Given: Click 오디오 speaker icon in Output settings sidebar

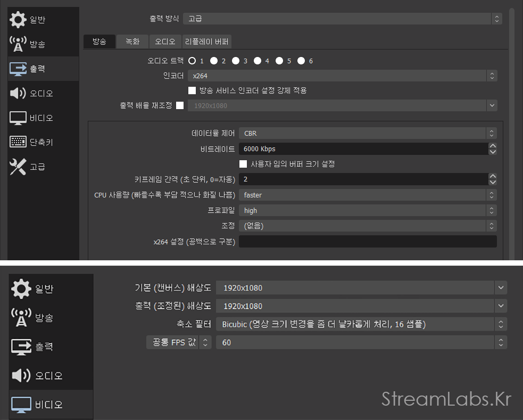Looking at the screenshot, I should (18, 93).
